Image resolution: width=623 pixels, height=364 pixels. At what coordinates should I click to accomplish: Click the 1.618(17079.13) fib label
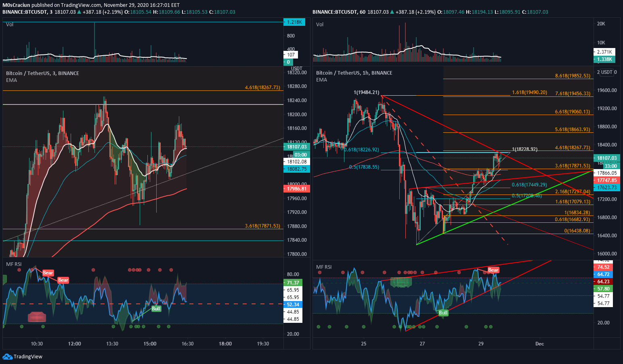(x=573, y=202)
